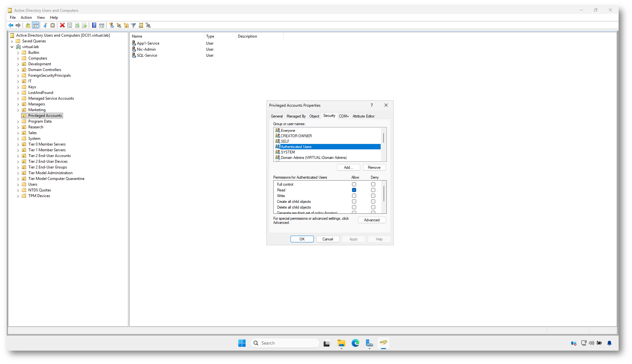
Task: Expand the Saved Queries node
Action: pos(12,41)
